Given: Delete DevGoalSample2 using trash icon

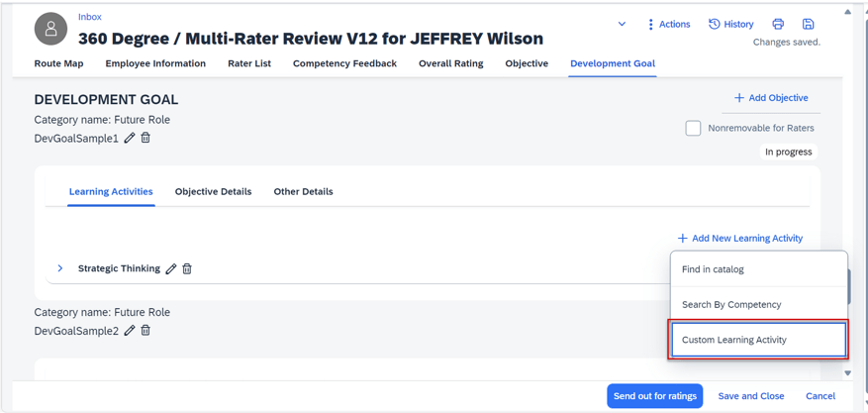Looking at the screenshot, I should point(145,331).
